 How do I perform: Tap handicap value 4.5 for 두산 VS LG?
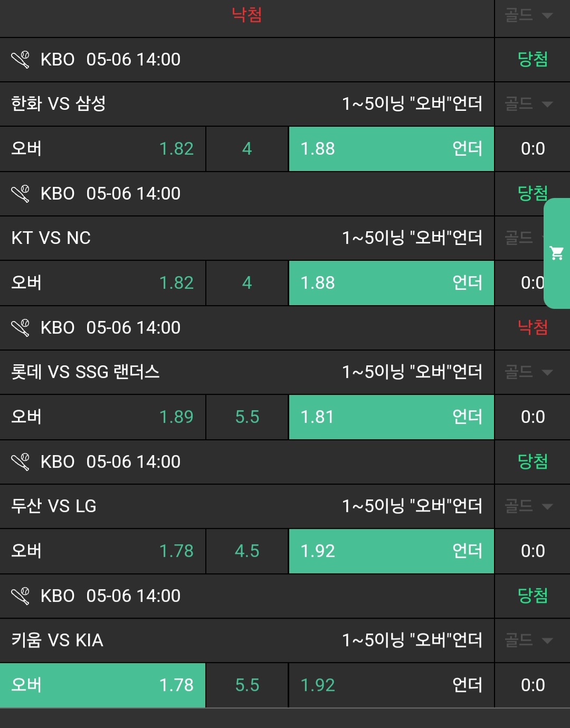pos(247,551)
